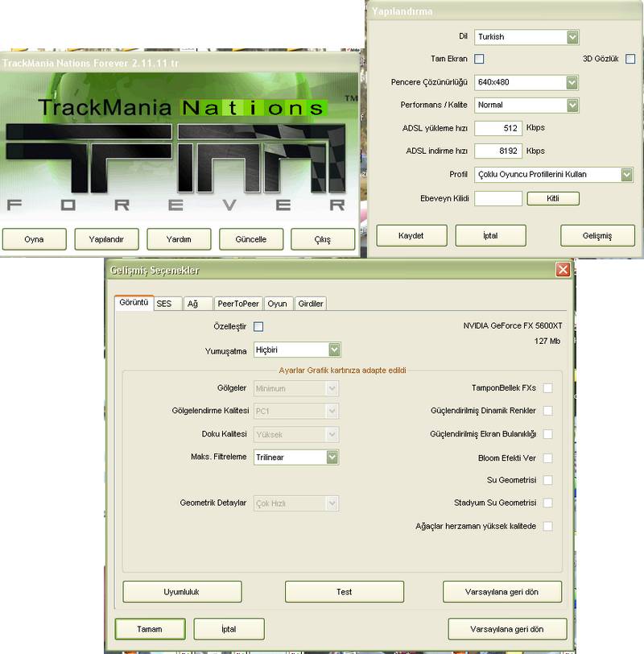Click the upper Varsayılana geri dön button

click(502, 592)
